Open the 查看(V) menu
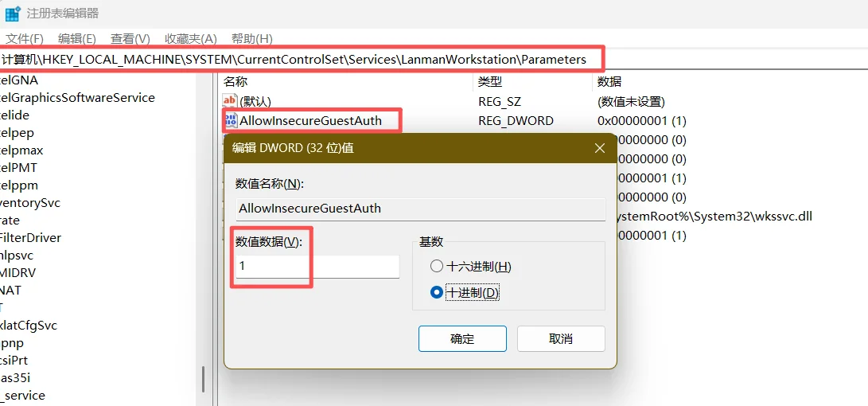 click(x=130, y=39)
